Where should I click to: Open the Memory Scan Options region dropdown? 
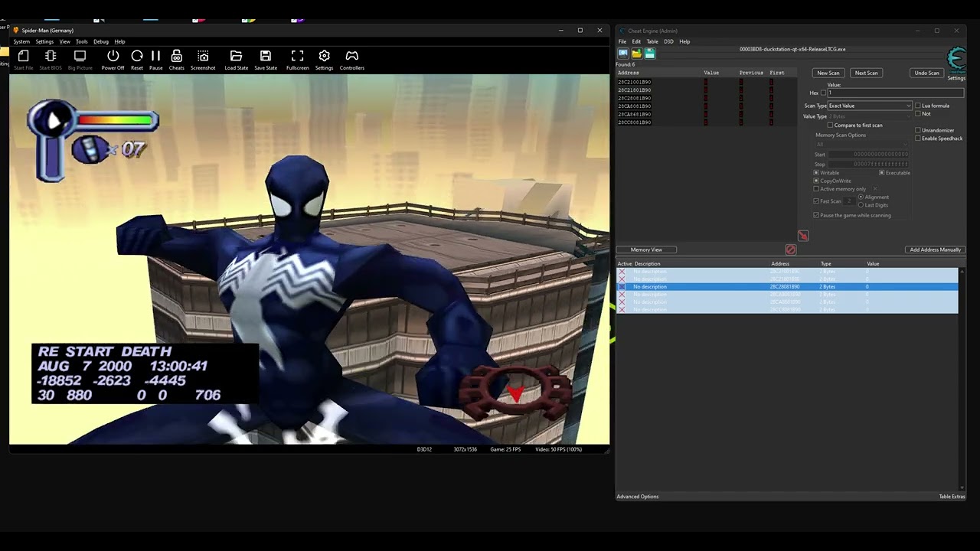pyautogui.click(x=862, y=144)
